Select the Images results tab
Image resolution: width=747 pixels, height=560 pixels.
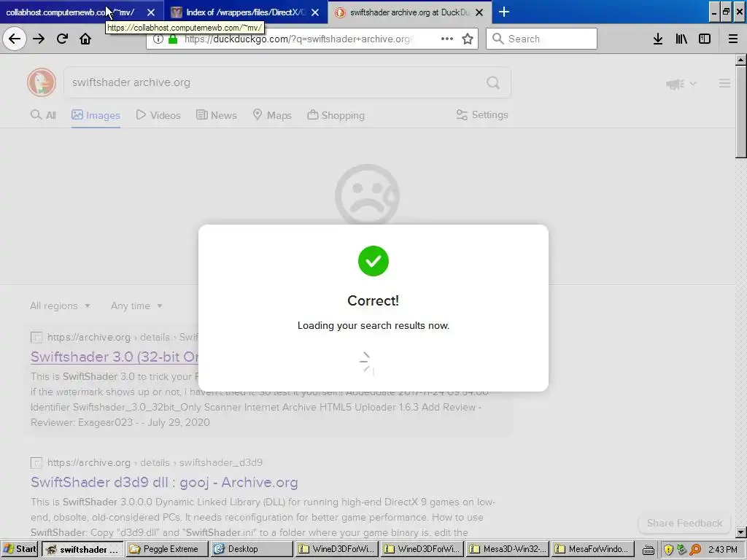pos(96,115)
